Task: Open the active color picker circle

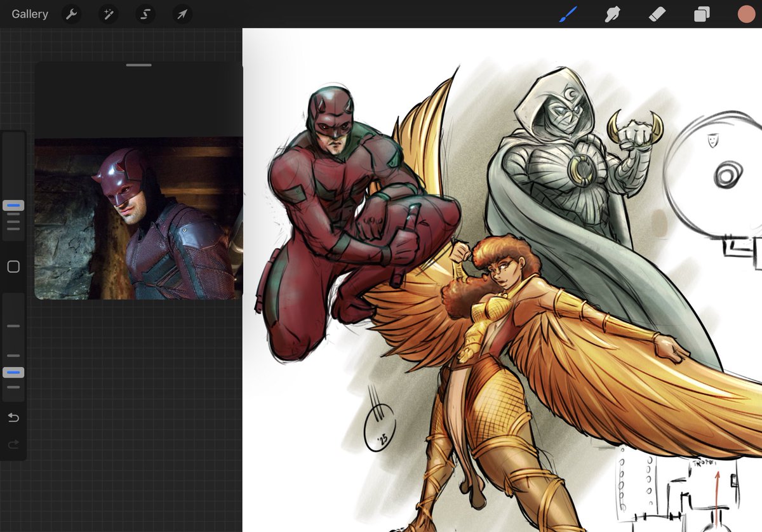Action: click(x=746, y=14)
